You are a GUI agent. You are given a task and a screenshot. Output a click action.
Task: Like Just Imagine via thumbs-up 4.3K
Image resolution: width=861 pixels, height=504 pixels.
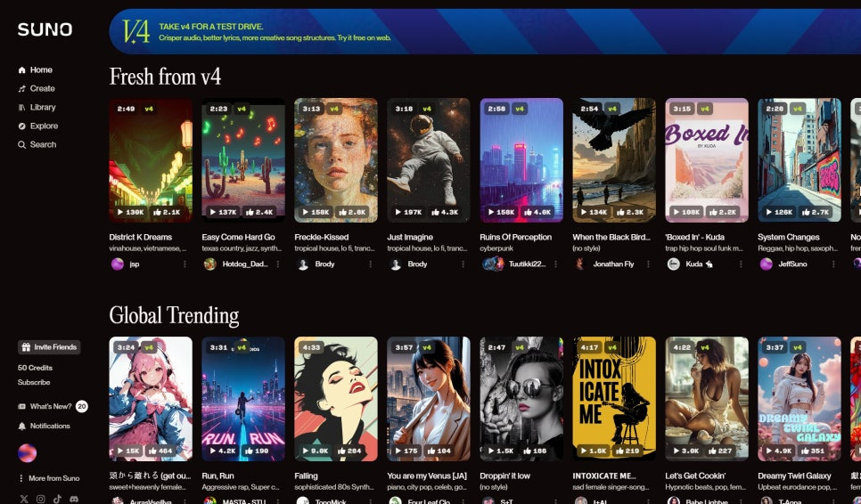point(445,212)
